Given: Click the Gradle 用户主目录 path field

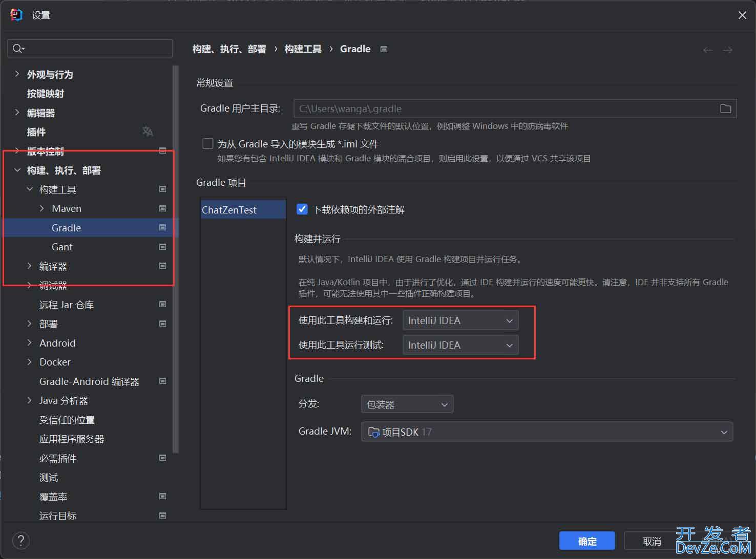Looking at the screenshot, I should tap(515, 109).
